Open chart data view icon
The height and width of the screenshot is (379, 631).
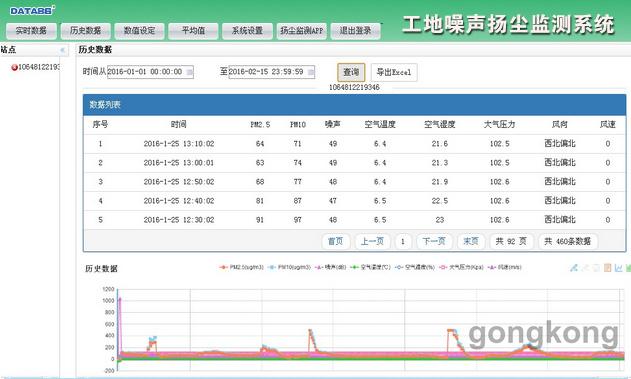click(x=608, y=268)
